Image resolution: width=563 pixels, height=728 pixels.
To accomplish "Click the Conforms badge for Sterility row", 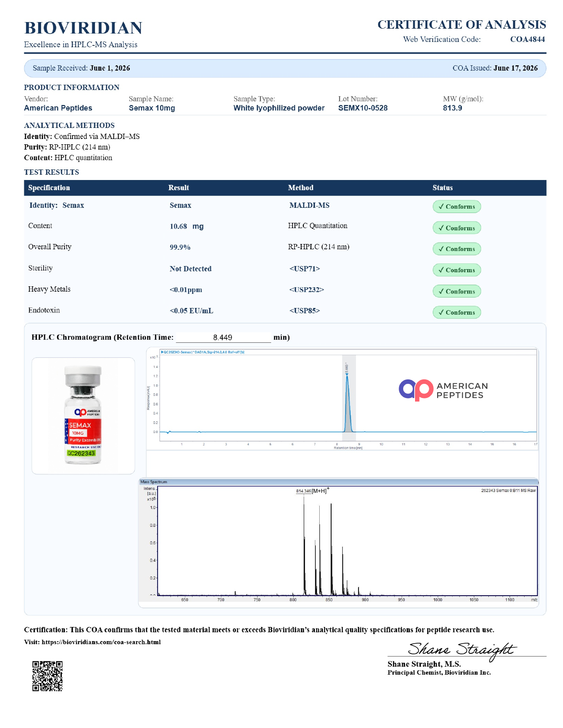I will pyautogui.click(x=457, y=270).
